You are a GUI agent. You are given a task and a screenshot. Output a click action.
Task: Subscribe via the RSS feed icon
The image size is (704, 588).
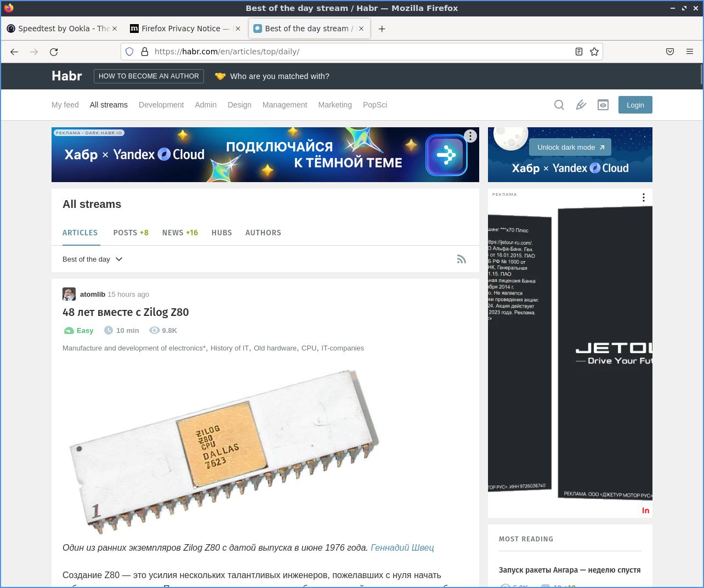(x=462, y=259)
